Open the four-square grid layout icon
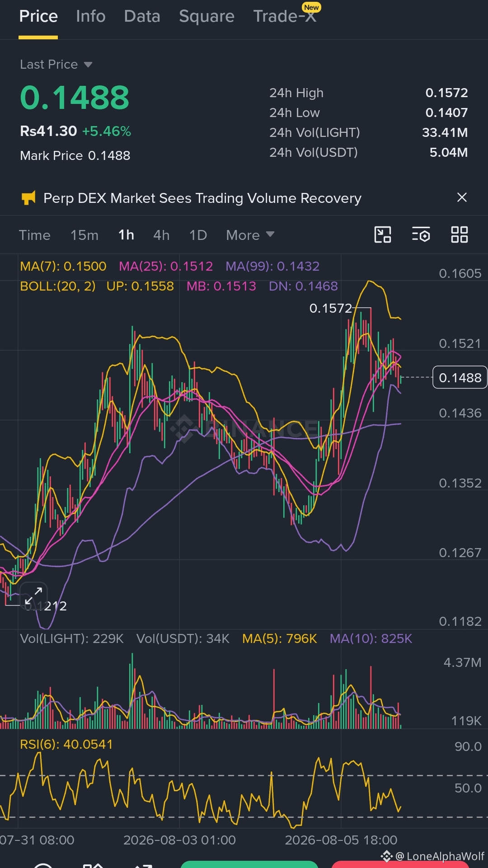The height and width of the screenshot is (868, 488). [x=460, y=235]
